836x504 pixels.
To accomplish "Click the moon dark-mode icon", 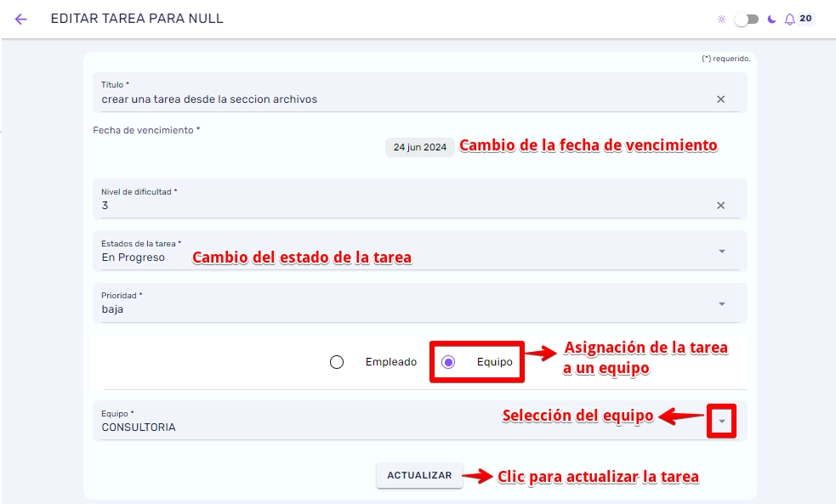I will click(x=771, y=20).
